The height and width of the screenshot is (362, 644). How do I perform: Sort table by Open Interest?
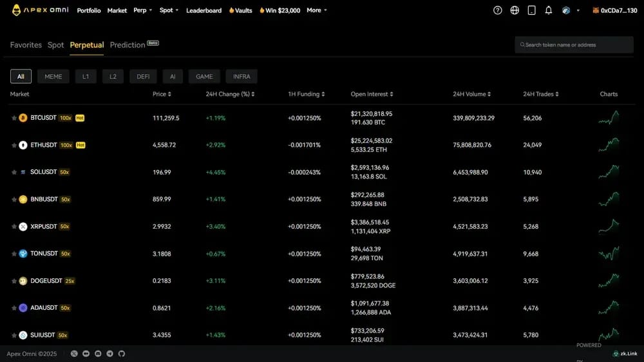372,94
